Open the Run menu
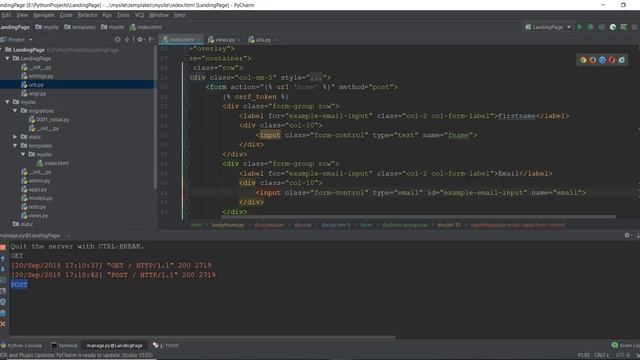The height and width of the screenshot is (360, 640). [x=107, y=15]
